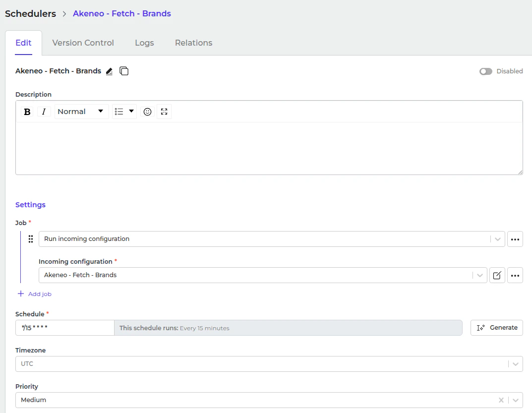Open the Logs tab
Viewport: 532px width, 413px height.
coord(145,43)
